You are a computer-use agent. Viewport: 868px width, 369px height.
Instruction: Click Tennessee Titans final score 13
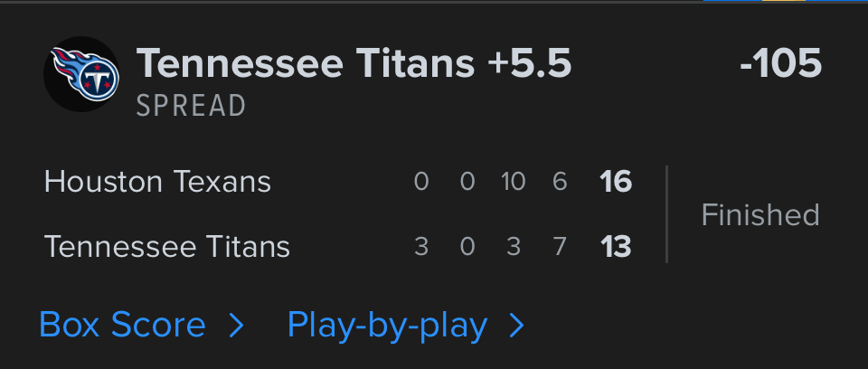tap(616, 246)
